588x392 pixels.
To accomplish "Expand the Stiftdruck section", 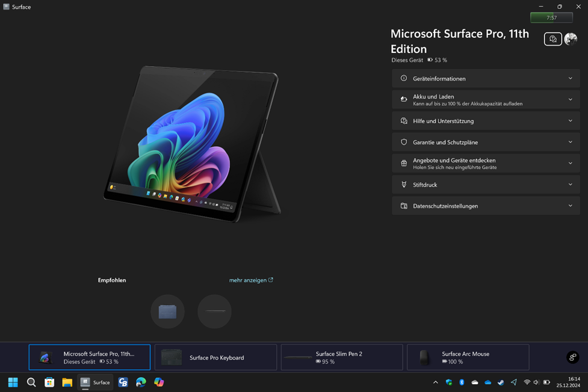I will [486, 185].
